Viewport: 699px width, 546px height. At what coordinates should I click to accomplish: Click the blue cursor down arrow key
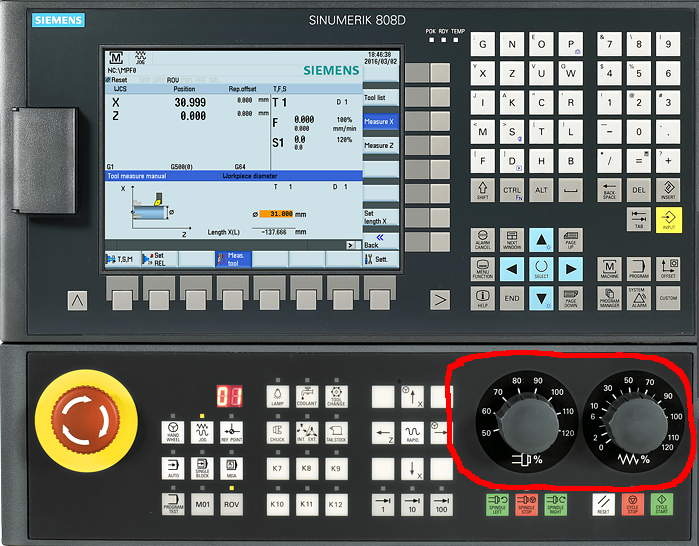(x=541, y=298)
